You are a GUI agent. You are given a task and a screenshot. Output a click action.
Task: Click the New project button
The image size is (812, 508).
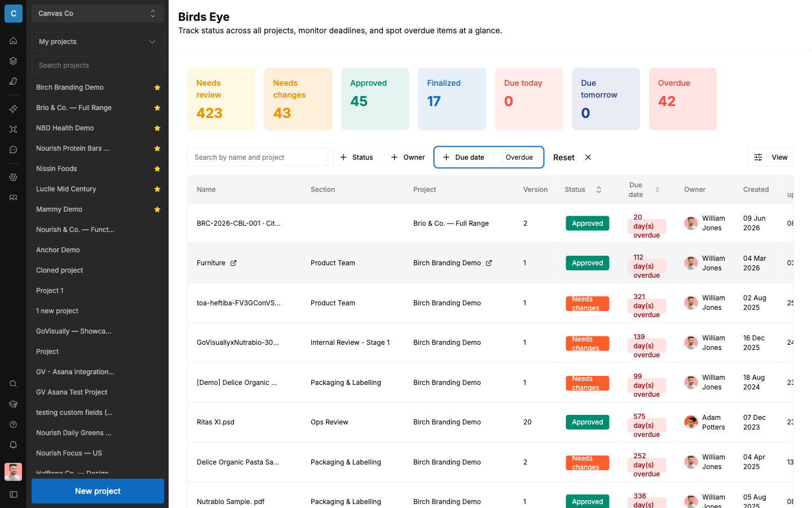98,491
